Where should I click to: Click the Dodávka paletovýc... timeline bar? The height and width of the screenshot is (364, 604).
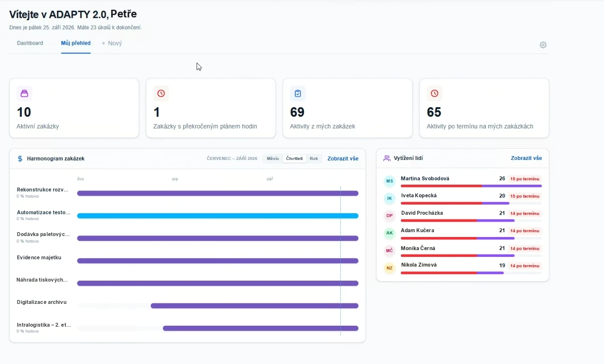tap(218, 238)
